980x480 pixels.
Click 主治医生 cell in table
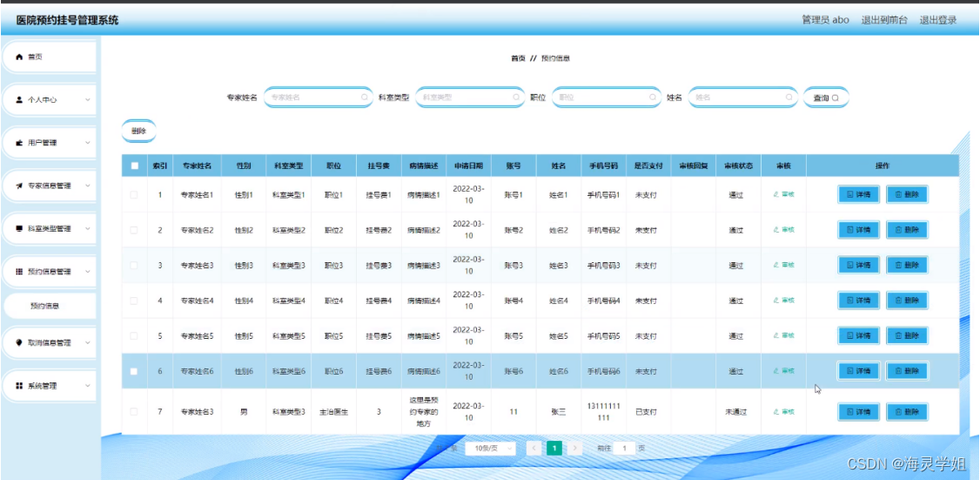[x=333, y=412]
